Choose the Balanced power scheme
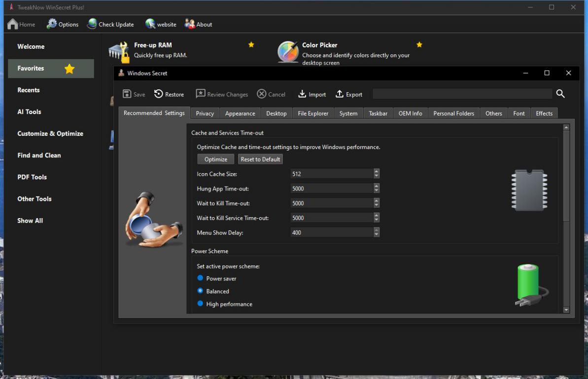588x379 pixels. [201, 291]
